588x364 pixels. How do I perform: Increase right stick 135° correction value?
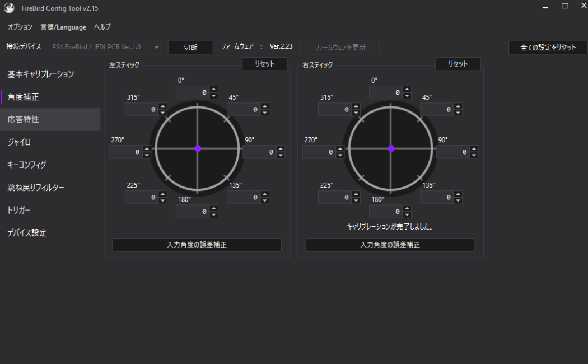(458, 194)
